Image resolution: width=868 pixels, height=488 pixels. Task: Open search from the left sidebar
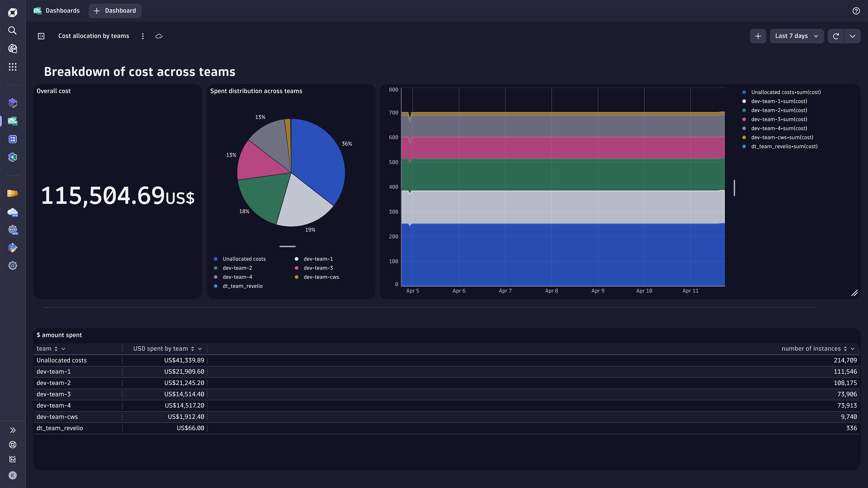click(x=12, y=31)
